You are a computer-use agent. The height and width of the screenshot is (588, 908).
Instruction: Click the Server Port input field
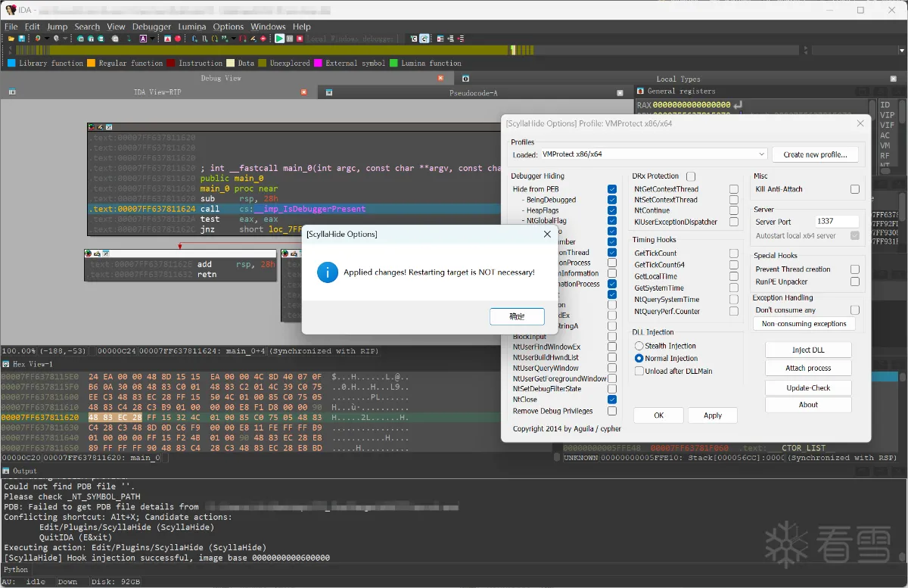coord(836,222)
